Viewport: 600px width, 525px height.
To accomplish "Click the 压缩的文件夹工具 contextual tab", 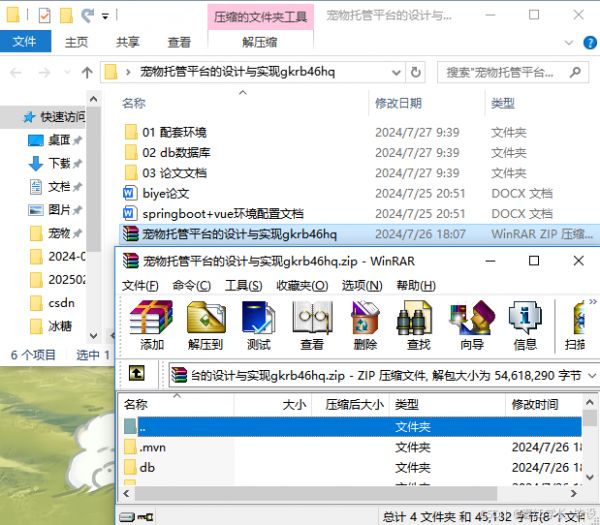I will [x=261, y=17].
